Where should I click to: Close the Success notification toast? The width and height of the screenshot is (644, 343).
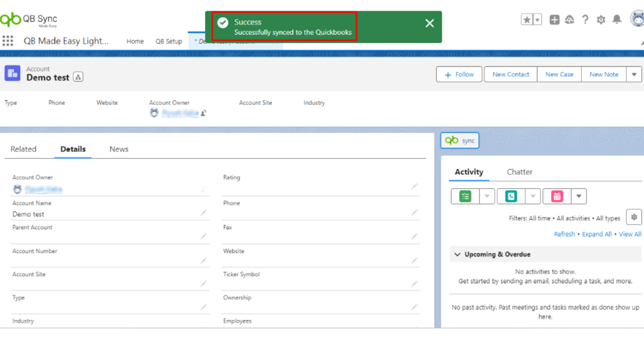tap(430, 23)
